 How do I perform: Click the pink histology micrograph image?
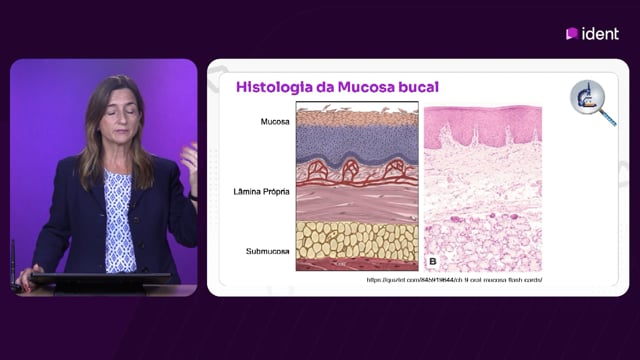point(483,189)
